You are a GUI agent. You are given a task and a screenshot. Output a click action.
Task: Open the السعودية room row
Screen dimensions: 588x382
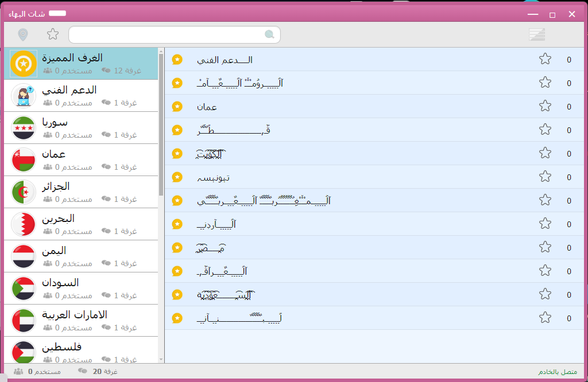click(374, 294)
